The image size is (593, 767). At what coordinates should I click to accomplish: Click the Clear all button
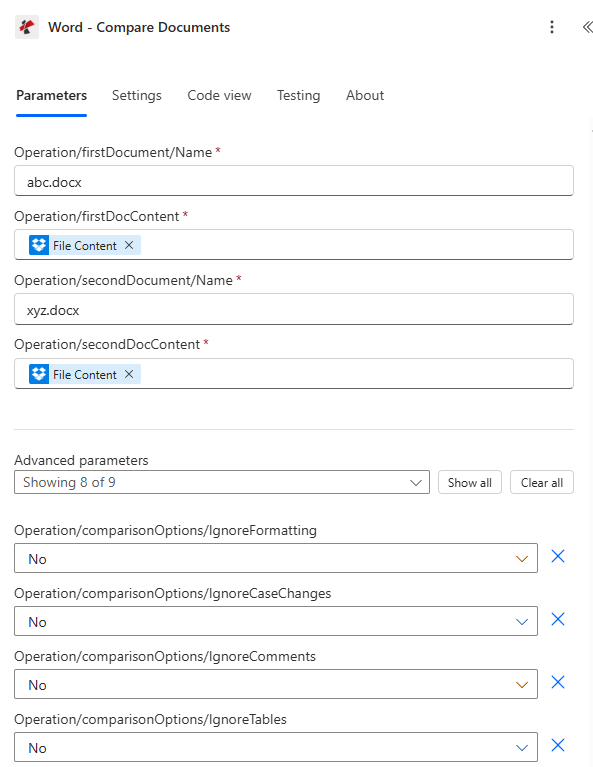(542, 482)
